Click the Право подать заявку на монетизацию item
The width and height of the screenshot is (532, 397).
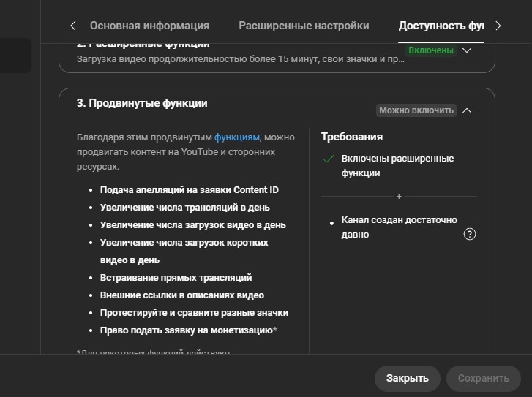pyautogui.click(x=188, y=330)
